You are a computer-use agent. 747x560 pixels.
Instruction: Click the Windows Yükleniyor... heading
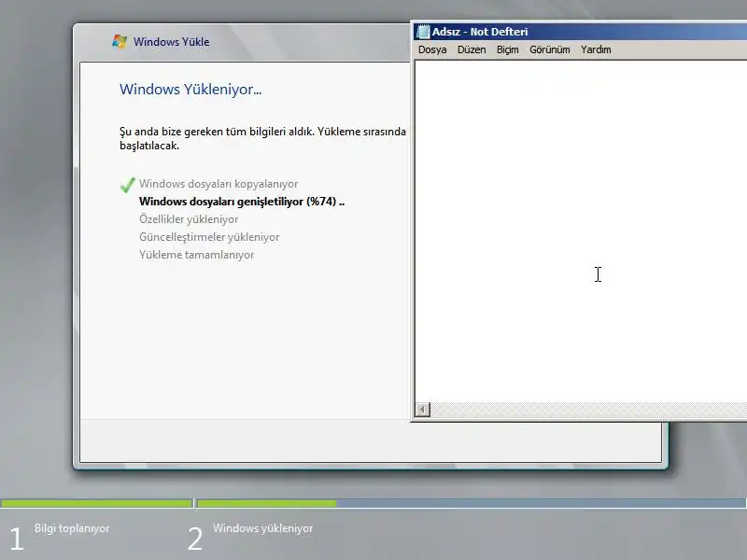coord(190,90)
